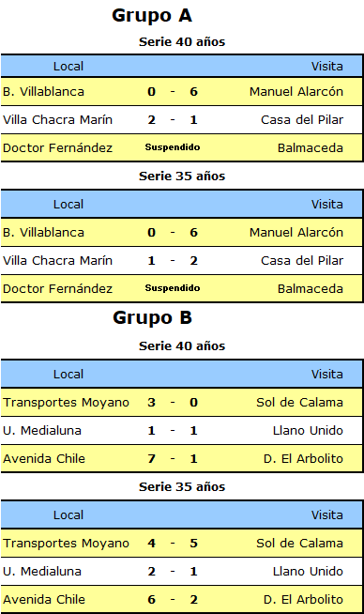Click D. El Arbolito in Grupo B Serie 35
Viewport: 364px width, 614px height.
click(x=303, y=600)
